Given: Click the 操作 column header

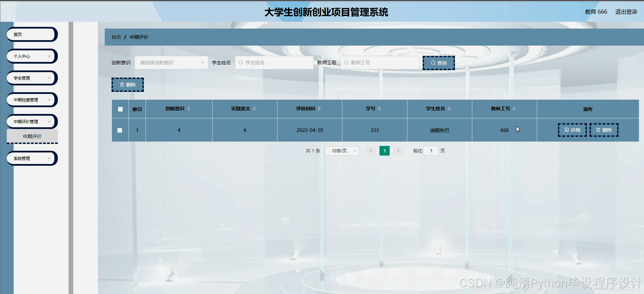Looking at the screenshot, I should click(x=588, y=109).
